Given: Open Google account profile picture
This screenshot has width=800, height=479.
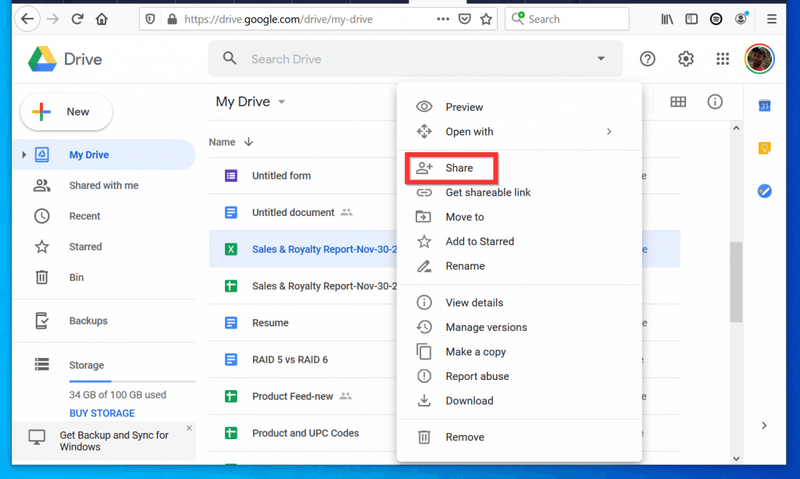Looking at the screenshot, I should [759, 59].
